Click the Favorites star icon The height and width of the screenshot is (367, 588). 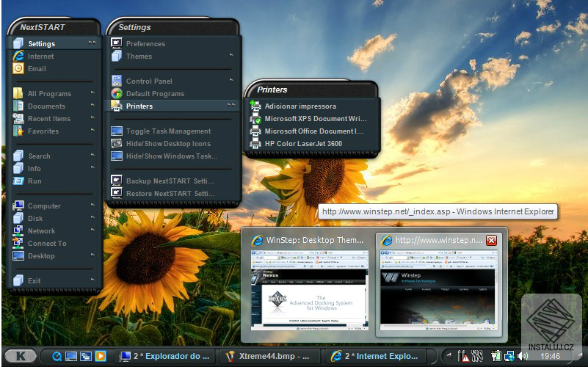pos(18,131)
